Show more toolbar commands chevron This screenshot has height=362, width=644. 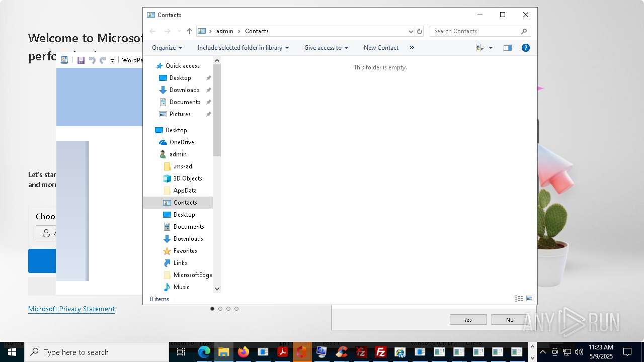(x=412, y=48)
